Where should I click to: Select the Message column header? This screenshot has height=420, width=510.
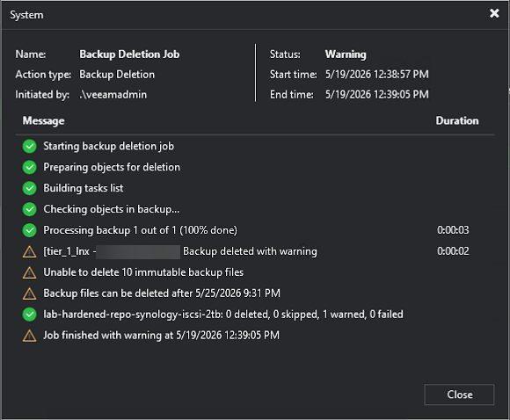(x=43, y=120)
